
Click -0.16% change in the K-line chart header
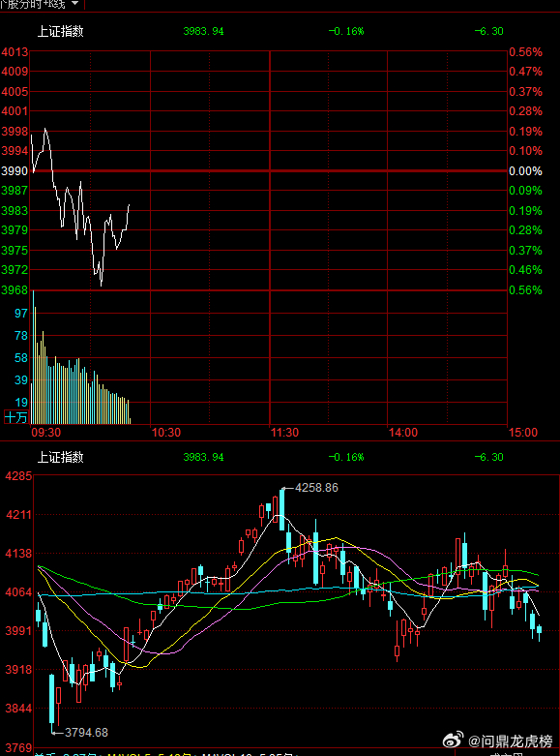tap(346, 457)
